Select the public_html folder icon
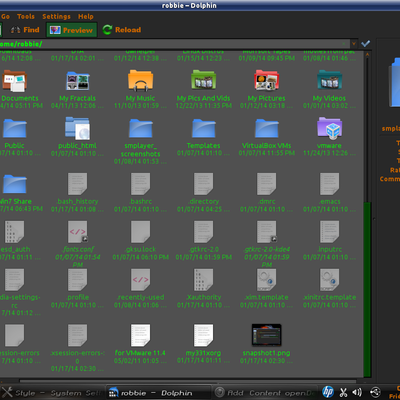400x400 pixels. coord(77,128)
